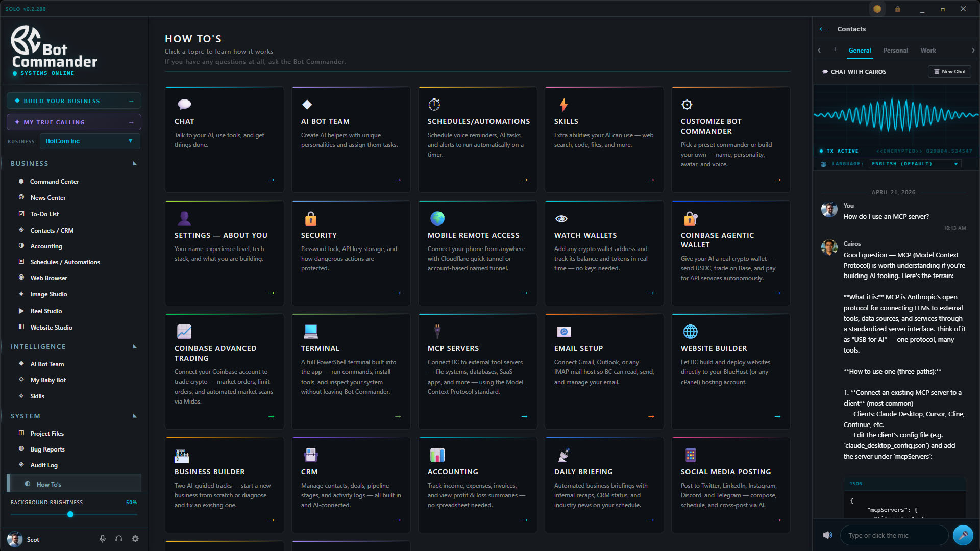Switch to the General chat tab
The width and height of the screenshot is (980, 551).
pos(860,51)
